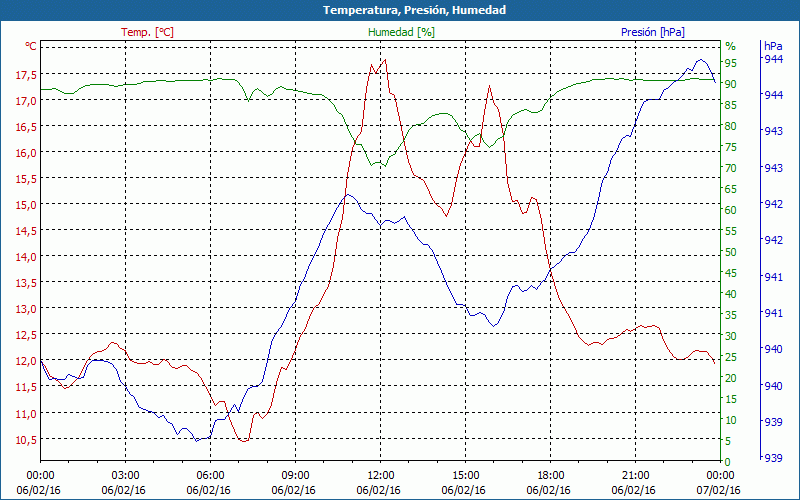Click temperature axis value '13,0'
This screenshot has height=500, width=800.
tap(27, 309)
